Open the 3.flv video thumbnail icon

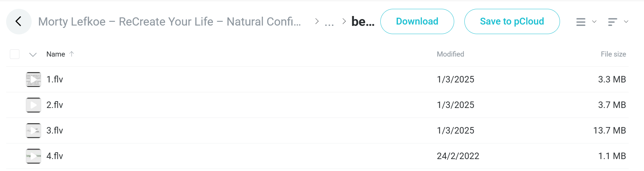click(x=33, y=130)
